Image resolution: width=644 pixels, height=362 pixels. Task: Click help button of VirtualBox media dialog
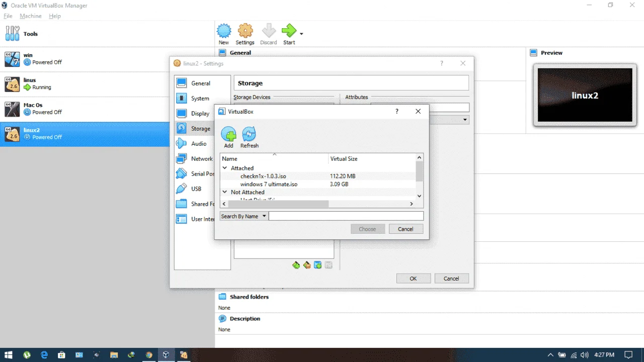tap(397, 112)
